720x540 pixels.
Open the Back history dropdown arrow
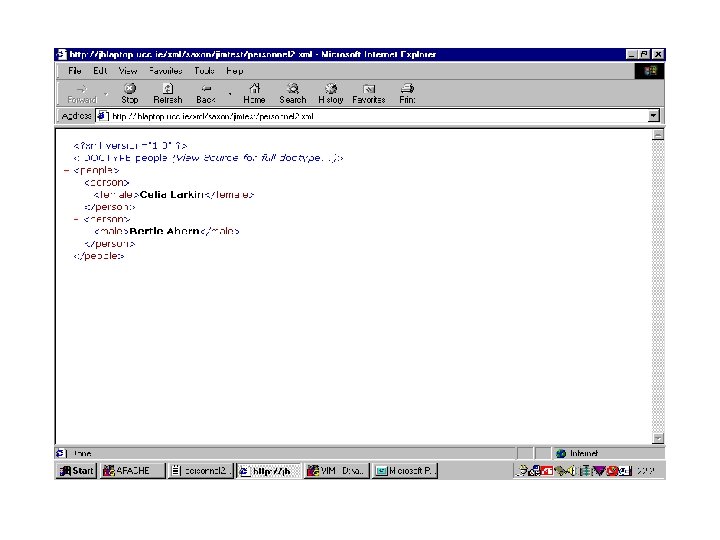[x=230, y=94]
